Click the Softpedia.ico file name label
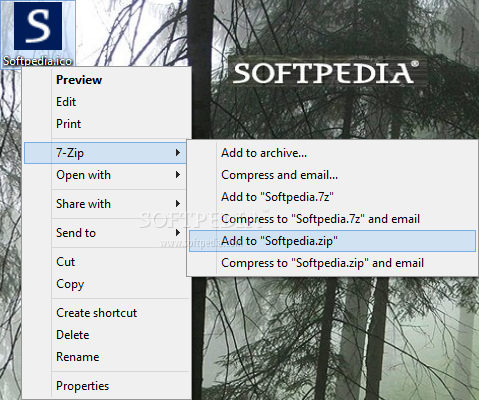Image resolution: width=479 pixels, height=400 pixels. click(x=38, y=61)
